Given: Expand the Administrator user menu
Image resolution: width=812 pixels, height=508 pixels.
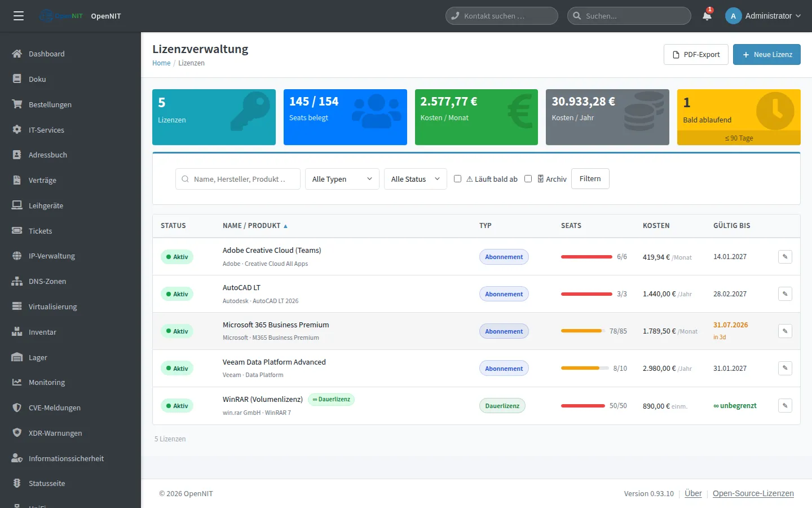Looking at the screenshot, I should click(x=763, y=16).
